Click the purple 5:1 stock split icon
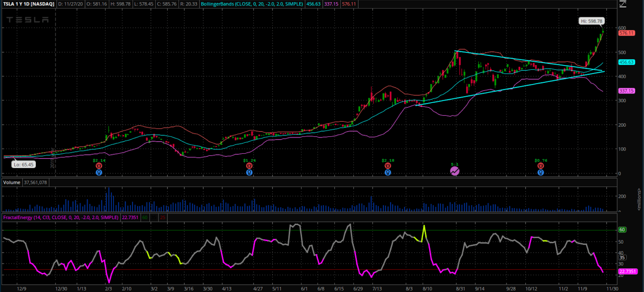Screen dimensions: 644x292 click(x=454, y=171)
